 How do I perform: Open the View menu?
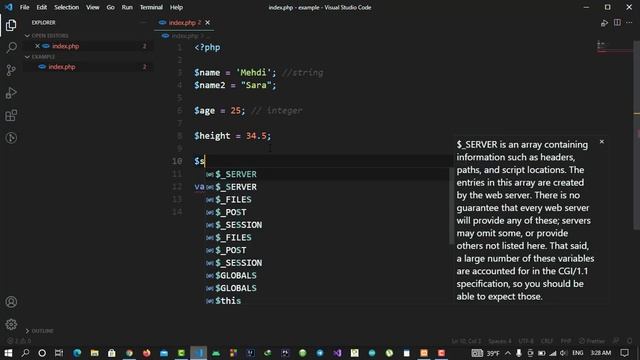pos(93,7)
